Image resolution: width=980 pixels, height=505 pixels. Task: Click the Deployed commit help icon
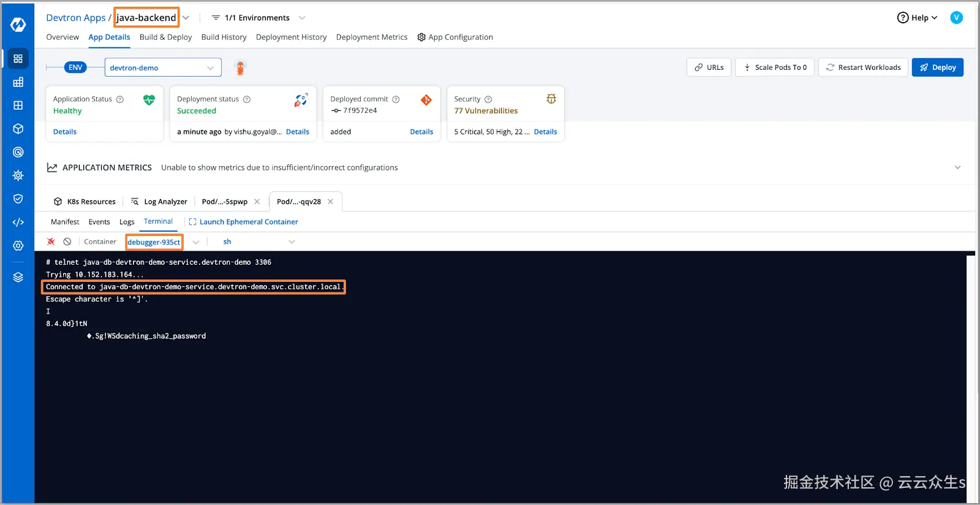coord(396,99)
